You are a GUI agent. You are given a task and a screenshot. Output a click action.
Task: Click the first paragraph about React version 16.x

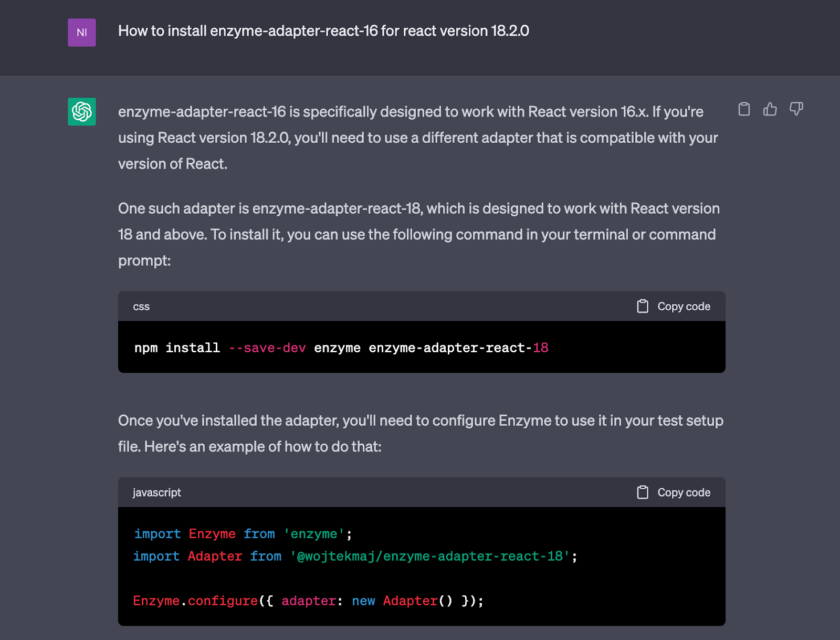coord(418,138)
